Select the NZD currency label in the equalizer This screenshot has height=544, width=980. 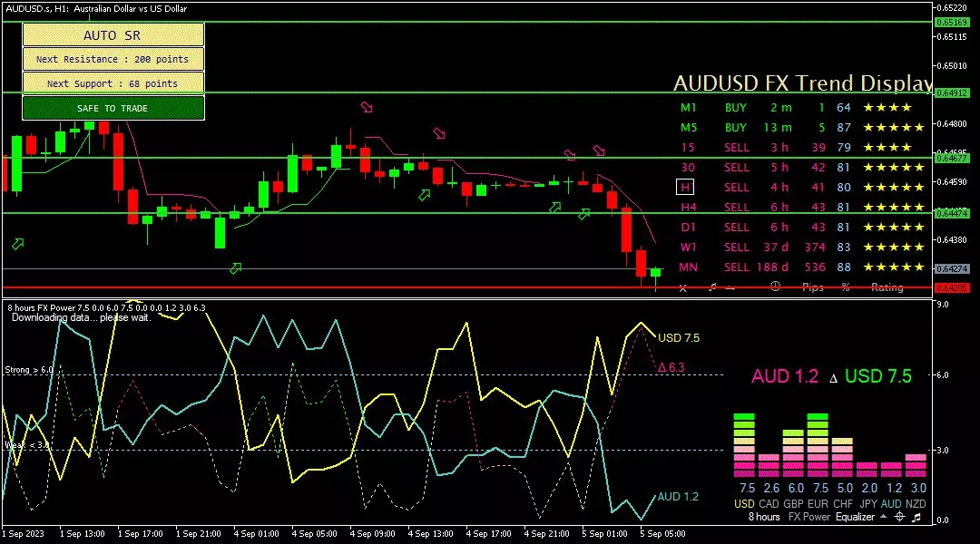[916, 503]
